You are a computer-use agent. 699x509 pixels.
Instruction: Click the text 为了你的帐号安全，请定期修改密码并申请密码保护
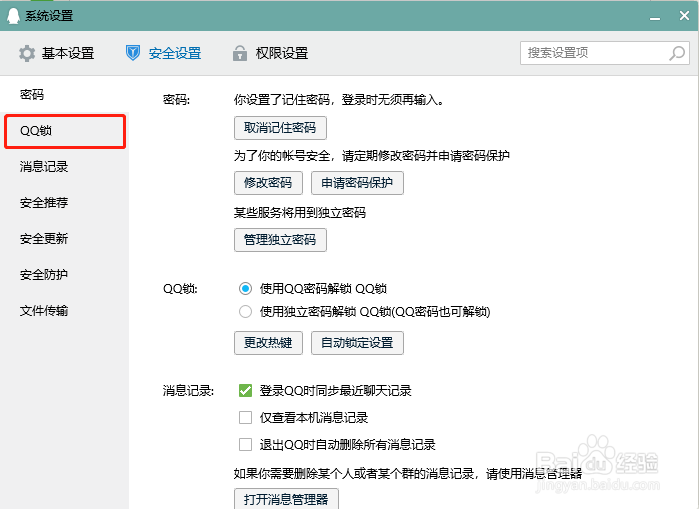[x=372, y=156]
